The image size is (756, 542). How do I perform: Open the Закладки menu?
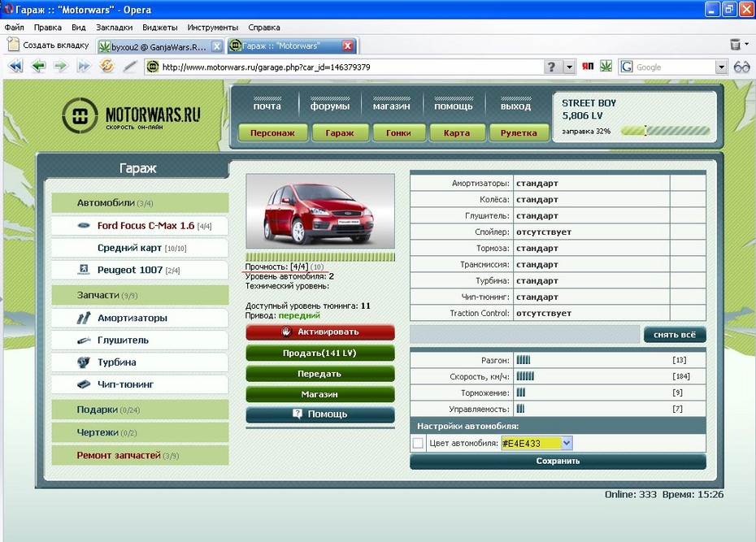[114, 28]
